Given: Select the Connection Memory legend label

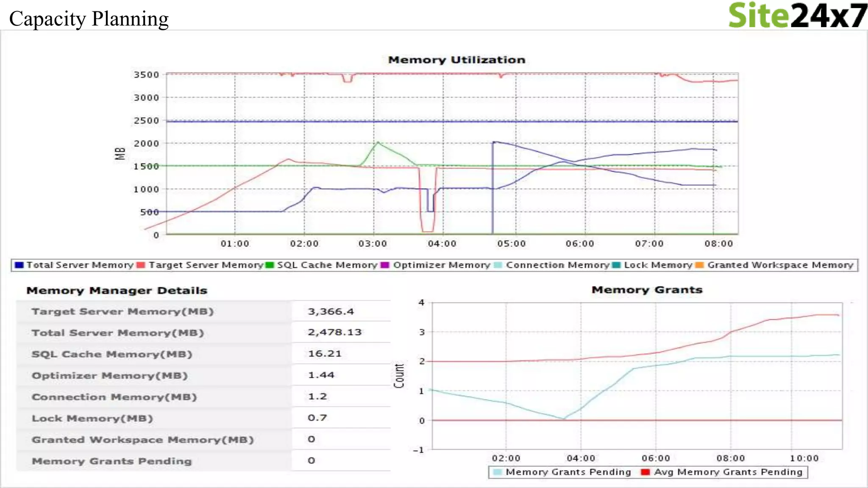Looking at the screenshot, I should [x=558, y=265].
